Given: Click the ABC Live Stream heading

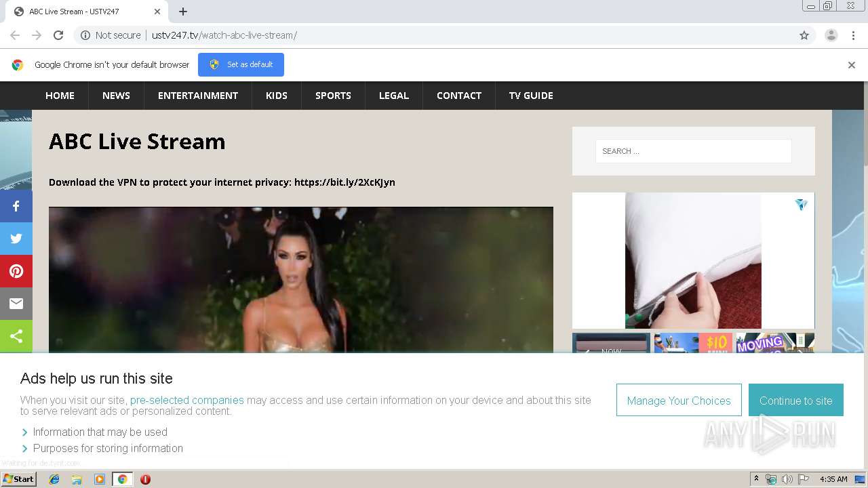Looking at the screenshot, I should tap(137, 141).
